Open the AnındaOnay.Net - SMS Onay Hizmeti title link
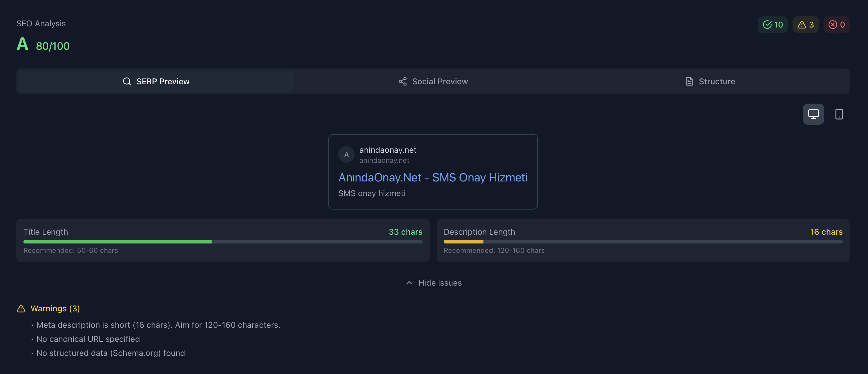868x374 pixels. [433, 178]
